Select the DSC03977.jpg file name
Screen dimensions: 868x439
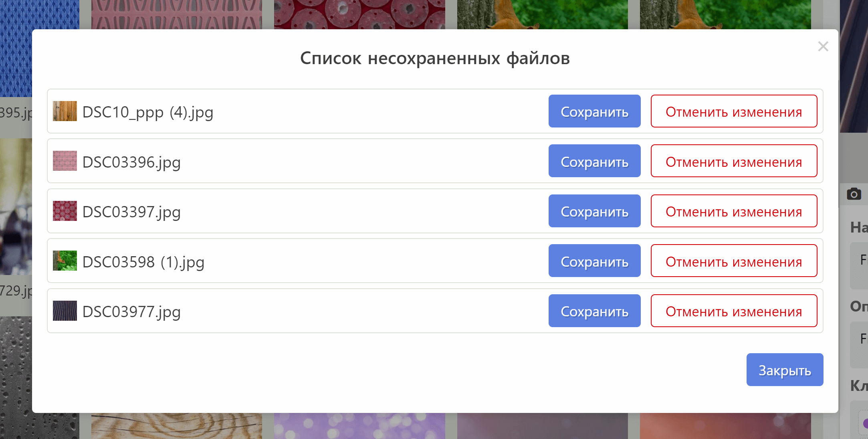[x=131, y=312]
